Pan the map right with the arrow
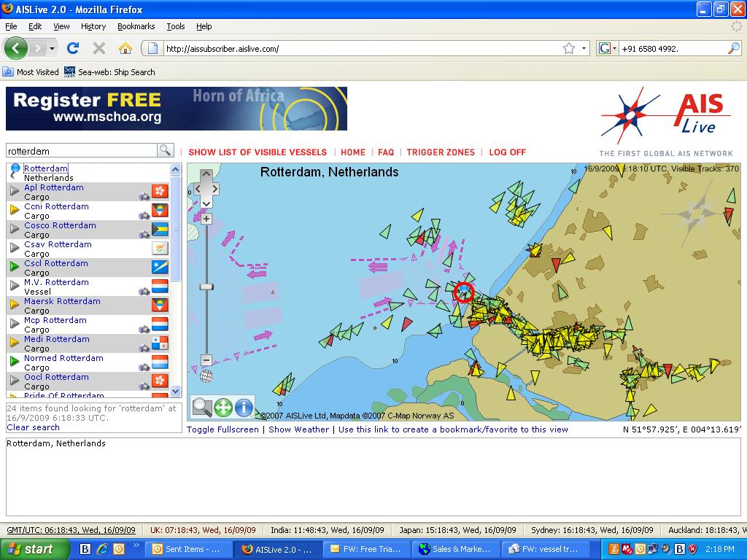This screenshot has height=560, width=747. [215, 189]
